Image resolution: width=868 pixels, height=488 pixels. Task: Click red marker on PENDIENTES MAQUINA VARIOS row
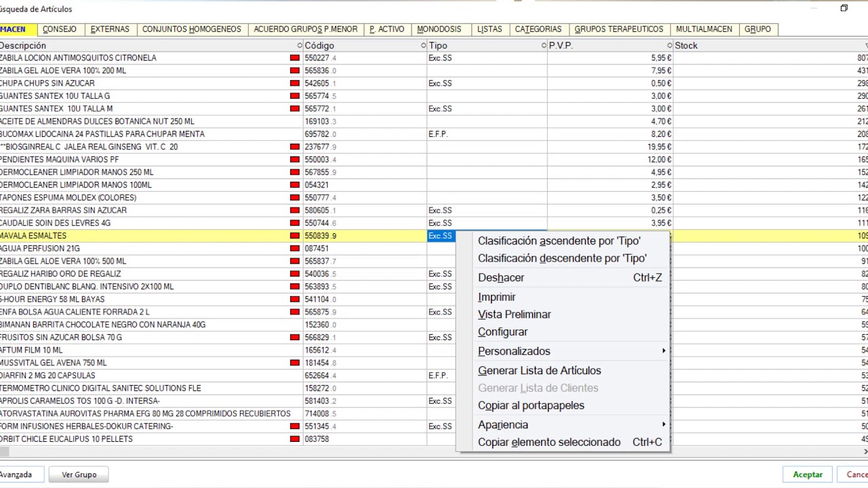pyautogui.click(x=295, y=160)
